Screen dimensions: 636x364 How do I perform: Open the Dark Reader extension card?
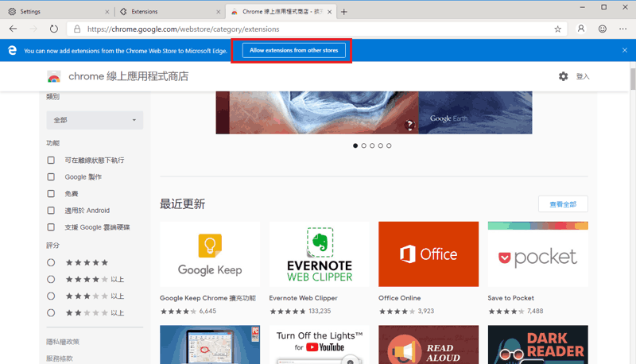(x=538, y=345)
